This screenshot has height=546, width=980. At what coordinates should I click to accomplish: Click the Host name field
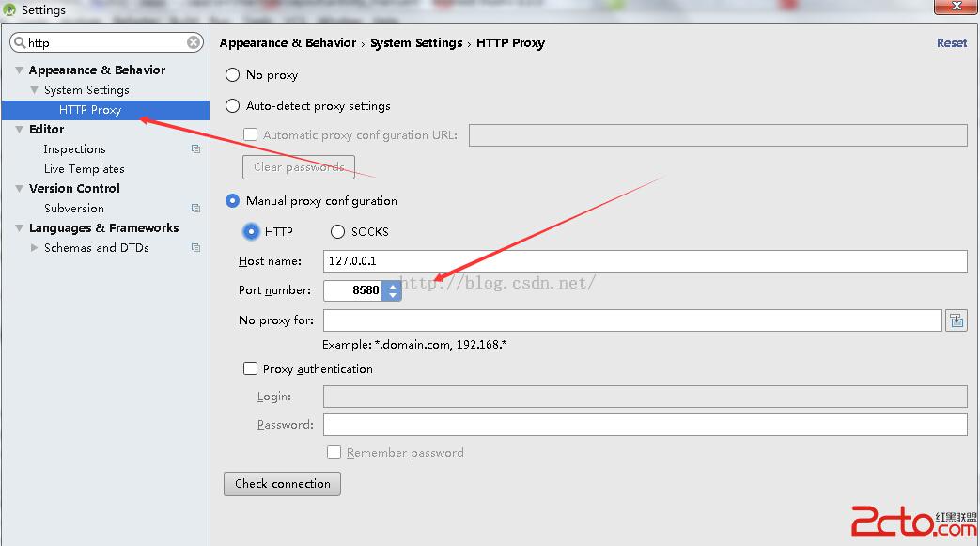click(645, 261)
